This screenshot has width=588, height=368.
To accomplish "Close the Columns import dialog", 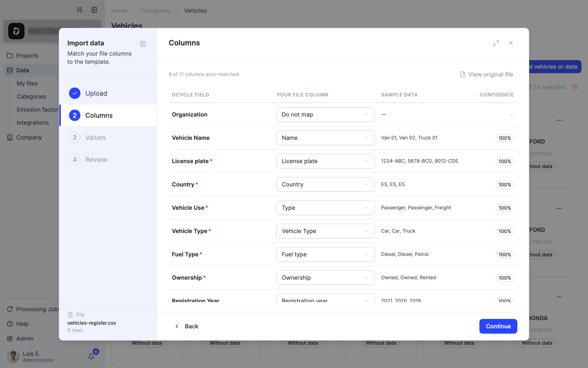I will (511, 43).
